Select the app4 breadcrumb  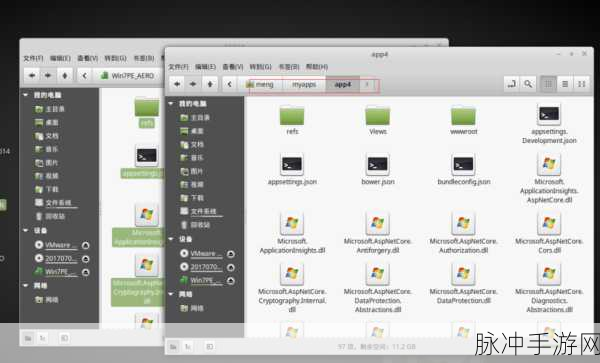click(343, 85)
